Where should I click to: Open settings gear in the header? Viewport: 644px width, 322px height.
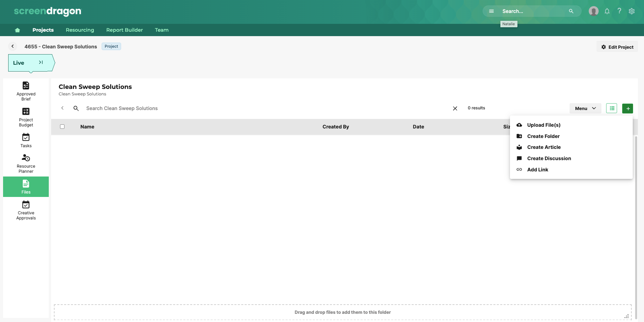pyautogui.click(x=632, y=11)
